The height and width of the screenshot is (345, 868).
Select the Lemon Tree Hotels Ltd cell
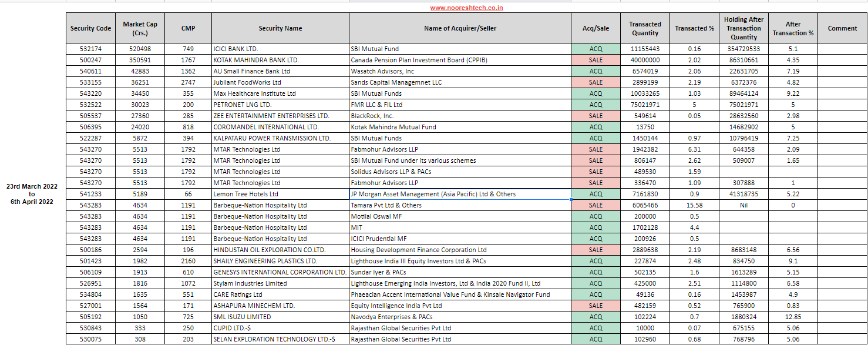280,194
